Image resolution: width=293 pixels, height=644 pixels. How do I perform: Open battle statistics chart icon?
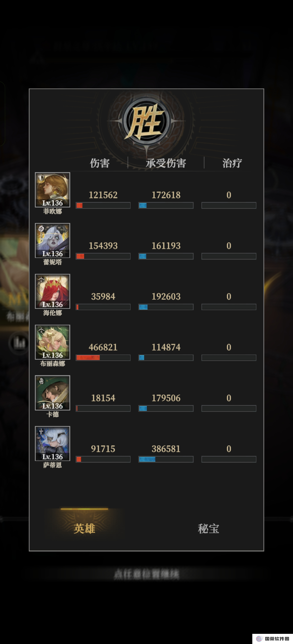click(x=19, y=343)
